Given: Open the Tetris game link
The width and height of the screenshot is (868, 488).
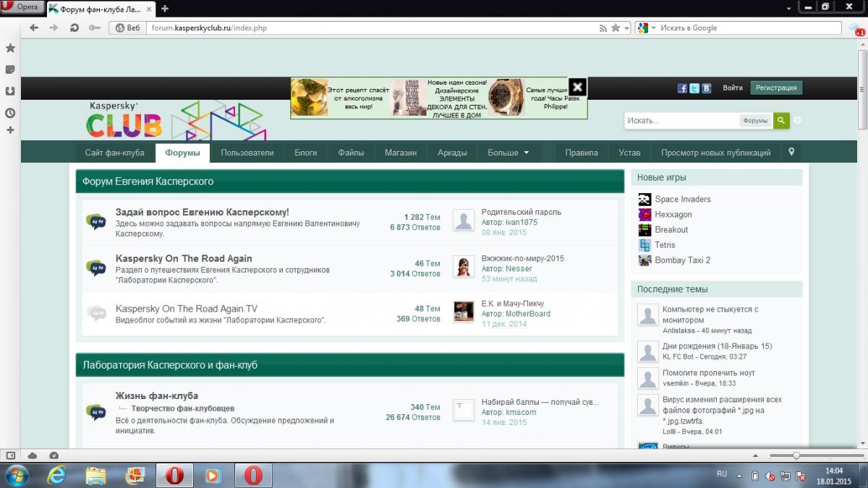Looking at the screenshot, I should click(665, 245).
